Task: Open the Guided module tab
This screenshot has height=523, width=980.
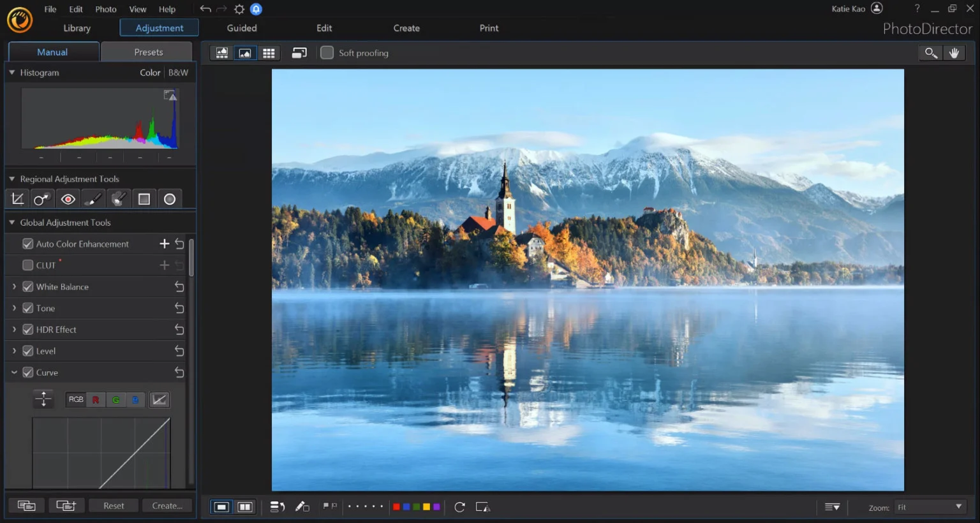Action: click(242, 28)
